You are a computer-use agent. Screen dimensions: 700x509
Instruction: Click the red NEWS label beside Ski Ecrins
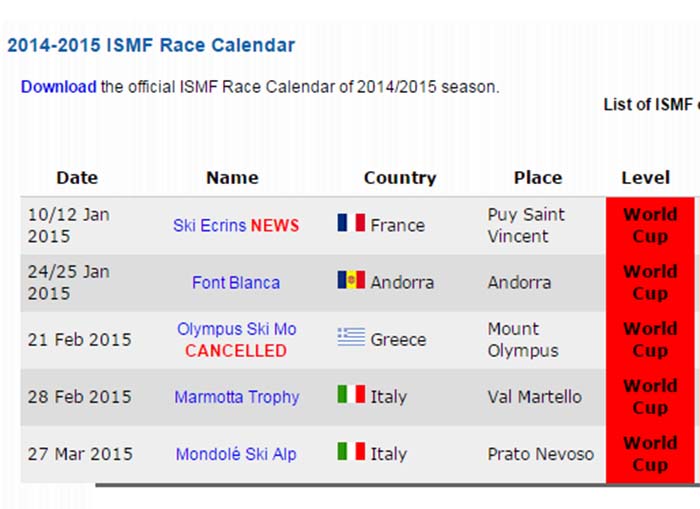[275, 225]
